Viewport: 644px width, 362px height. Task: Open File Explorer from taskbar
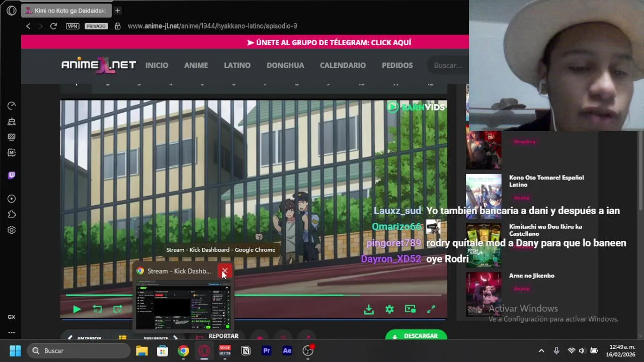tap(142, 350)
